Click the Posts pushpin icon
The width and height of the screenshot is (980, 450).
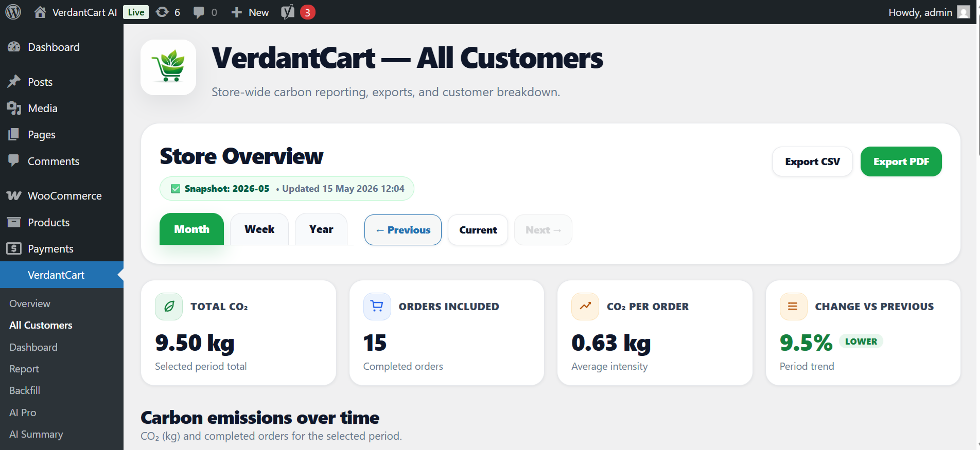(x=14, y=82)
